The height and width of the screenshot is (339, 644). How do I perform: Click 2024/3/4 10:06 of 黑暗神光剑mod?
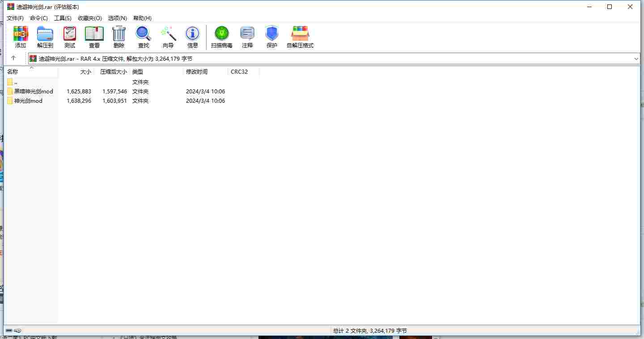(205, 91)
